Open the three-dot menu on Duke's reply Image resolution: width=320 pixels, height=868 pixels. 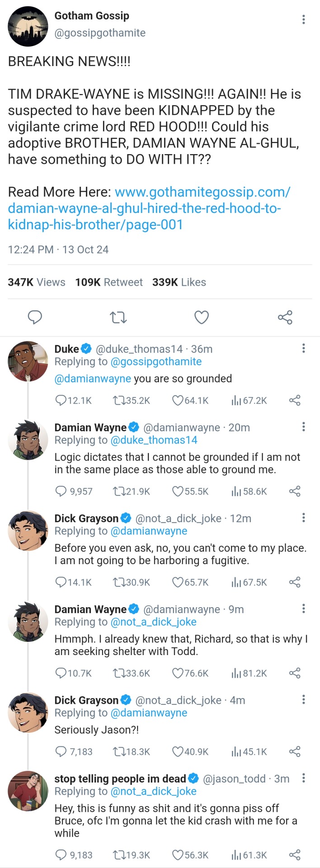pos(303,348)
